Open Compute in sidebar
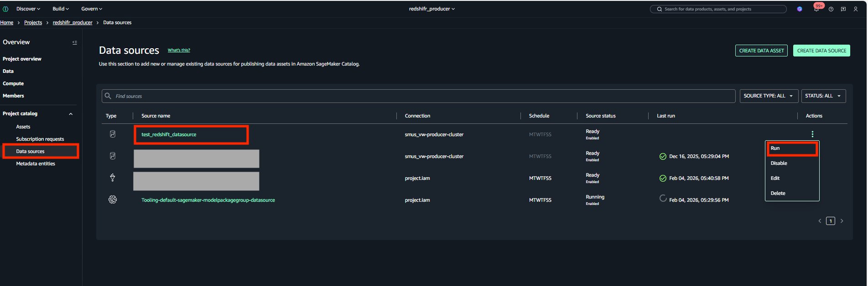Screen dimensions: 868x286 (x=13, y=83)
